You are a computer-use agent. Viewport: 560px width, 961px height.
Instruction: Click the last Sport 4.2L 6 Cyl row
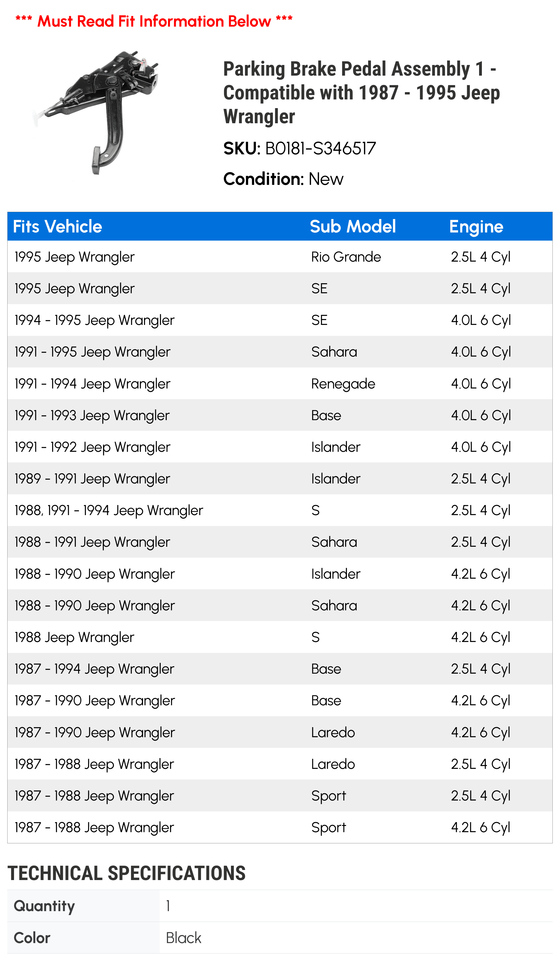pos(280,827)
